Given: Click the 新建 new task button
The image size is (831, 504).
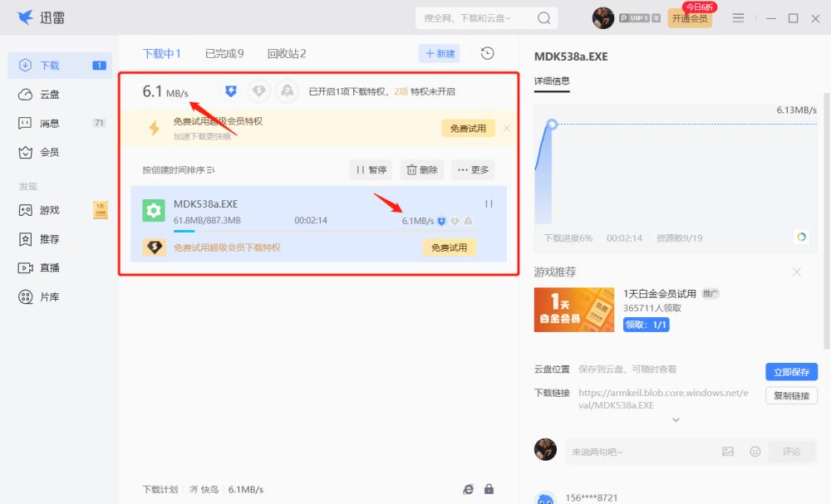Looking at the screenshot, I should click(x=440, y=53).
